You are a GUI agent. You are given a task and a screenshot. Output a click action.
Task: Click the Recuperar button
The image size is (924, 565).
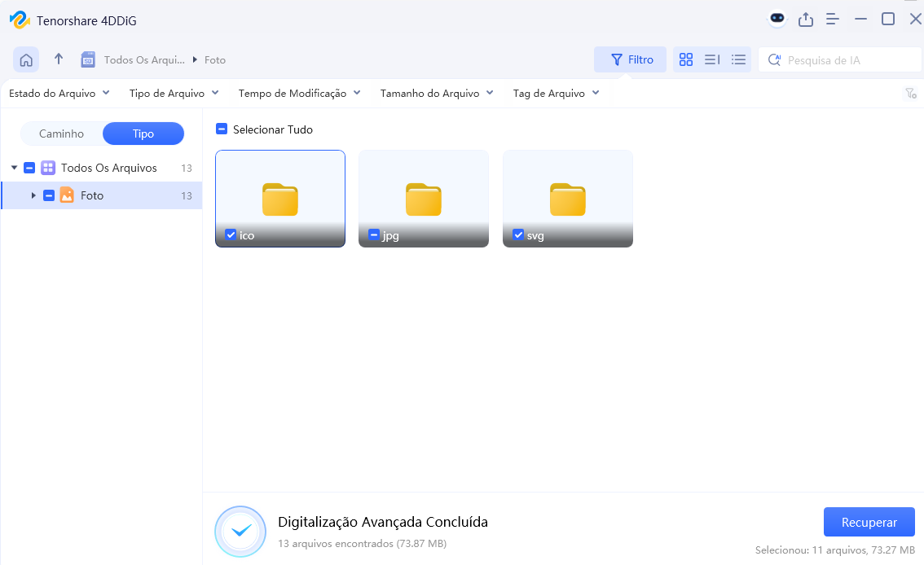[869, 523]
